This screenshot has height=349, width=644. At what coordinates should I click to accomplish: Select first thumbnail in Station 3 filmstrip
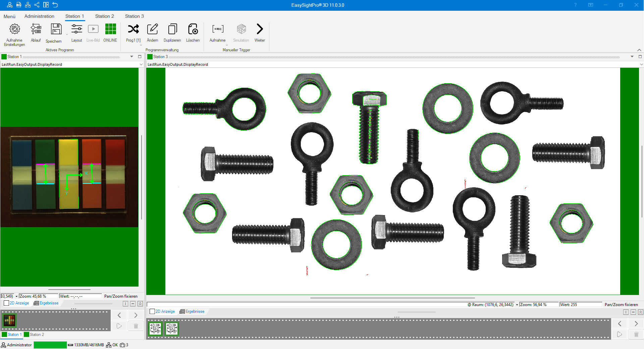(x=155, y=329)
